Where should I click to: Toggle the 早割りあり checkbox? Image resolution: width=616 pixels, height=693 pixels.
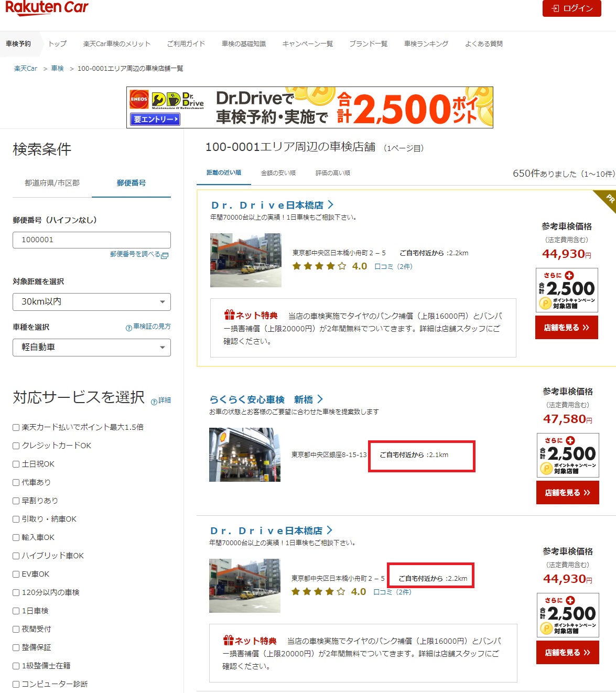[x=16, y=501]
